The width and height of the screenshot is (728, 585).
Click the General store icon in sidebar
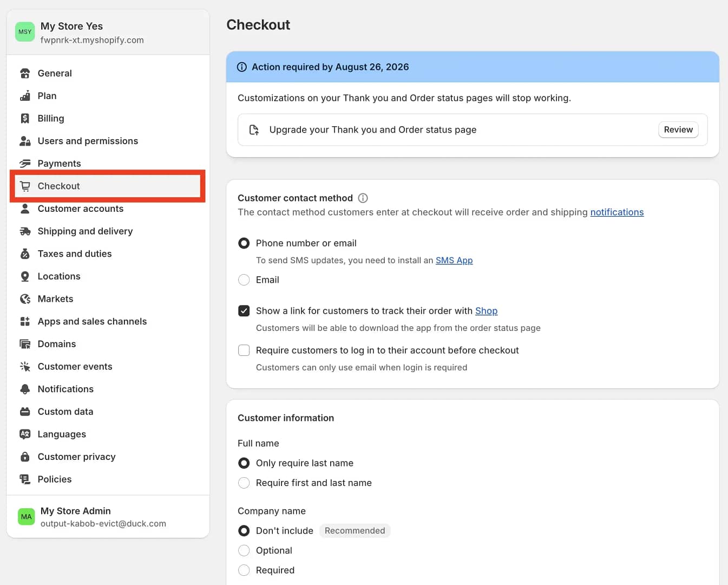pos(25,73)
